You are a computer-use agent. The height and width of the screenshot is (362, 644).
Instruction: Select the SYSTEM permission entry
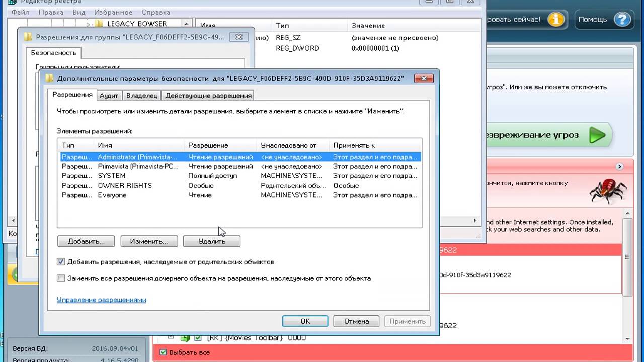point(239,176)
